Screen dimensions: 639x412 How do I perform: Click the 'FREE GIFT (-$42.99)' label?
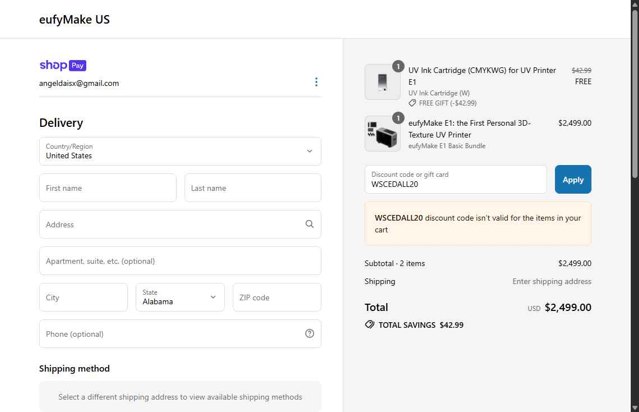click(x=447, y=103)
